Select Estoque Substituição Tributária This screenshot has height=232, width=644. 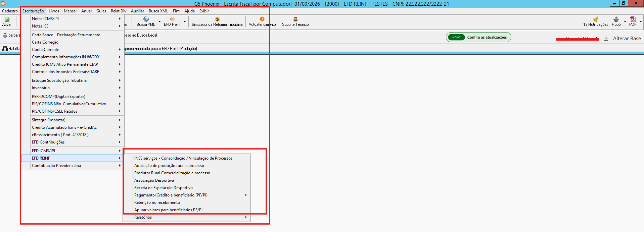click(x=73, y=80)
